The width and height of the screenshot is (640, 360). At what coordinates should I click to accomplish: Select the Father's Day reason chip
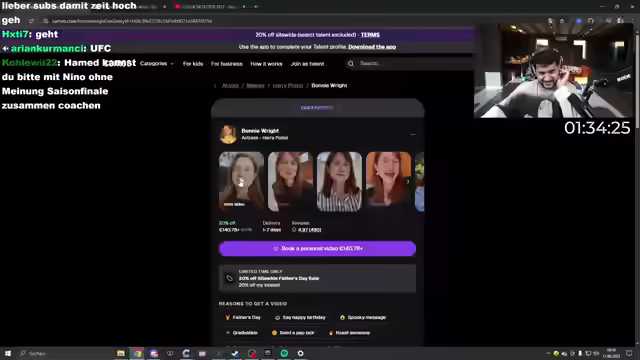click(242, 318)
